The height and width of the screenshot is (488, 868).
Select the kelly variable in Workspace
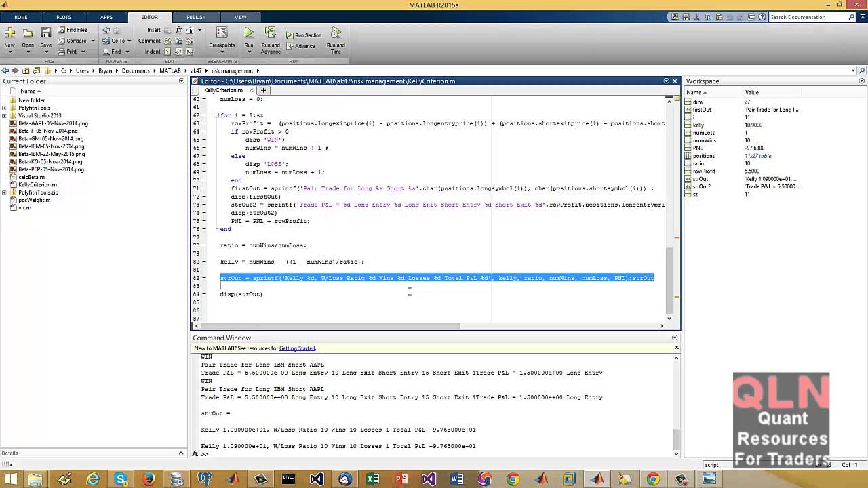pos(698,125)
